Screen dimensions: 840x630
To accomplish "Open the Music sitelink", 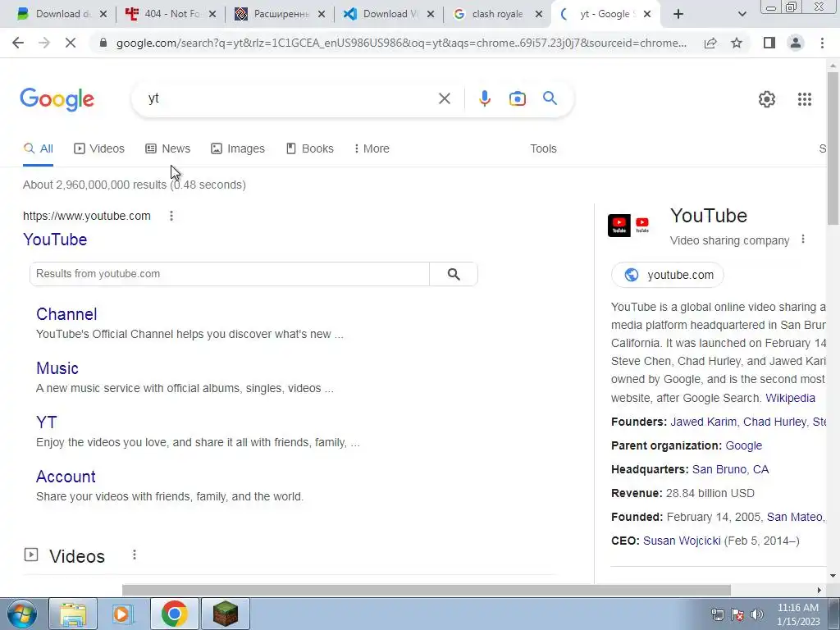I will (57, 368).
